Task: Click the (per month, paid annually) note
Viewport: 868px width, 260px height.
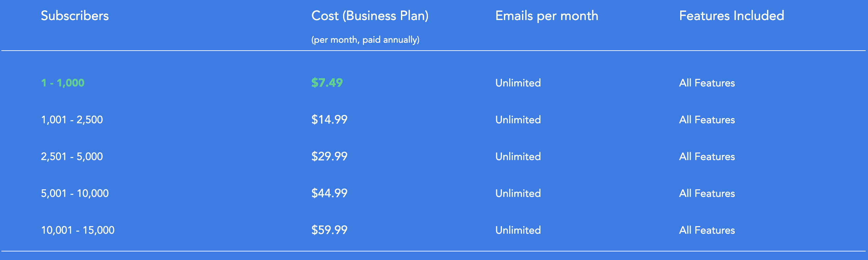Action: [365, 40]
